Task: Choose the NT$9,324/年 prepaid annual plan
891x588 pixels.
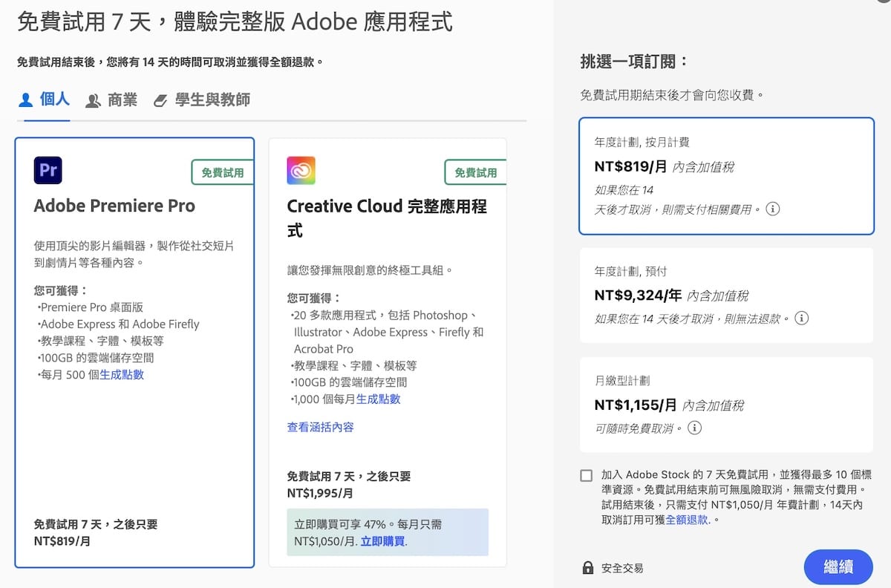Action: (x=725, y=295)
